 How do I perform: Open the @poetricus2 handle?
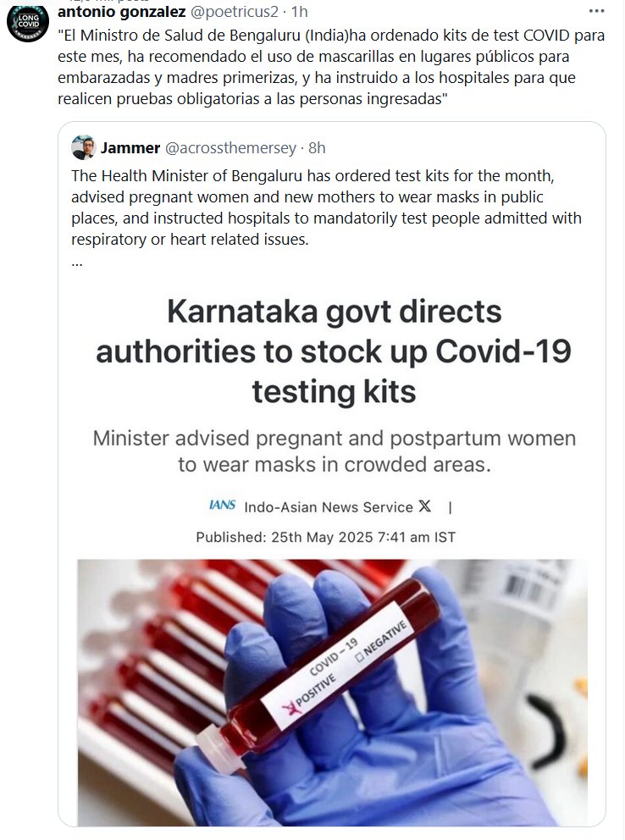235,11
